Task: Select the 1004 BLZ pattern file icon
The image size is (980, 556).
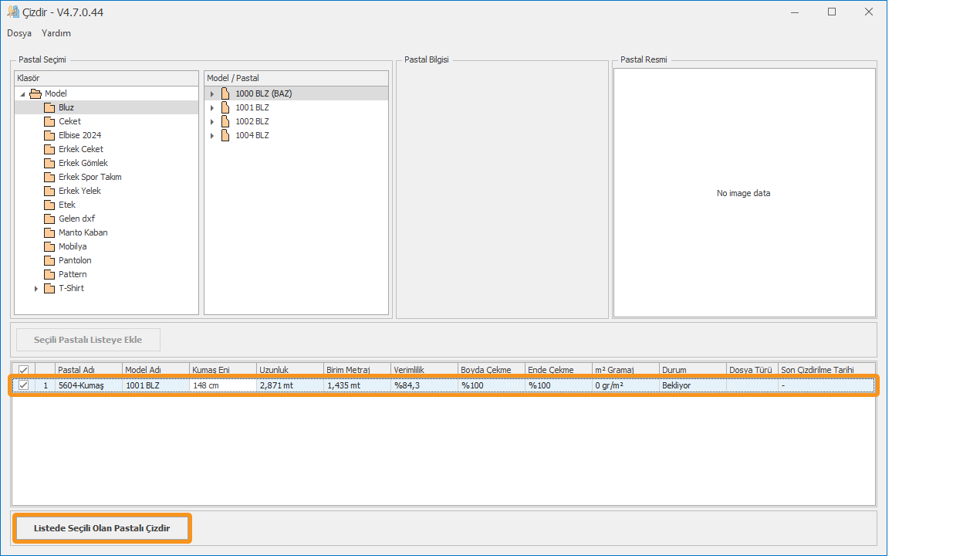Action: point(225,135)
